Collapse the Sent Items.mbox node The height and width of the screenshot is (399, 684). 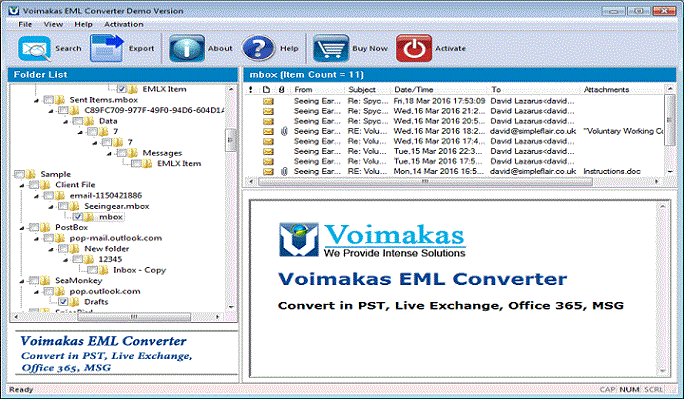coord(37,101)
